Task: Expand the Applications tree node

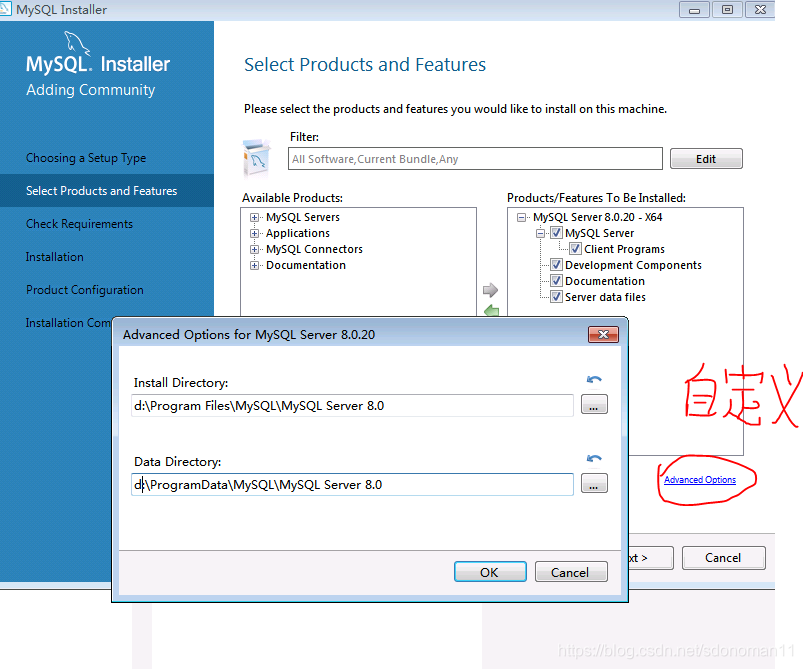Action: (254, 233)
